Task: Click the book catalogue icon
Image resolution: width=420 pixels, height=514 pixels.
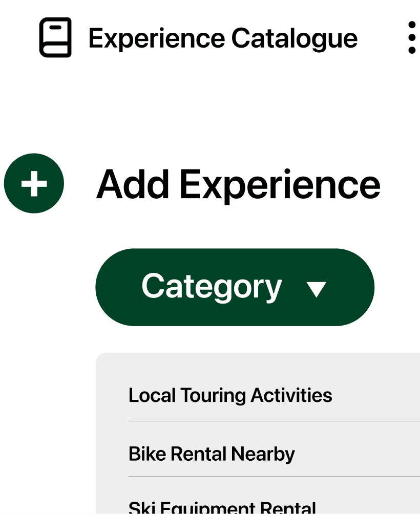Action: [55, 37]
